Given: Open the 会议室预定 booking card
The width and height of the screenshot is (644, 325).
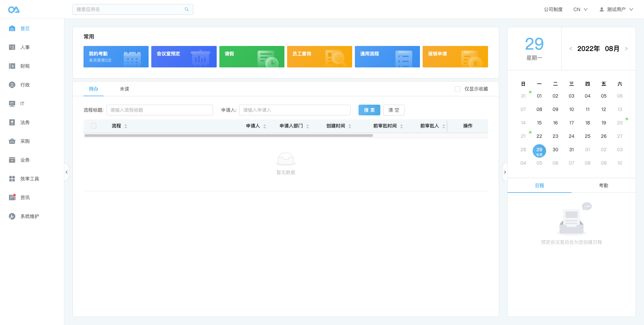Looking at the screenshot, I should point(184,57).
